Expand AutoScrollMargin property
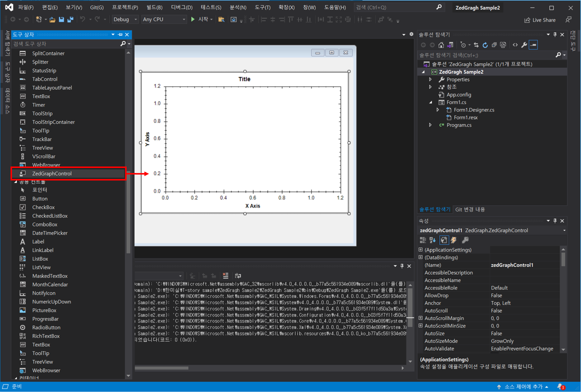The height and width of the screenshot is (392, 581). point(420,318)
